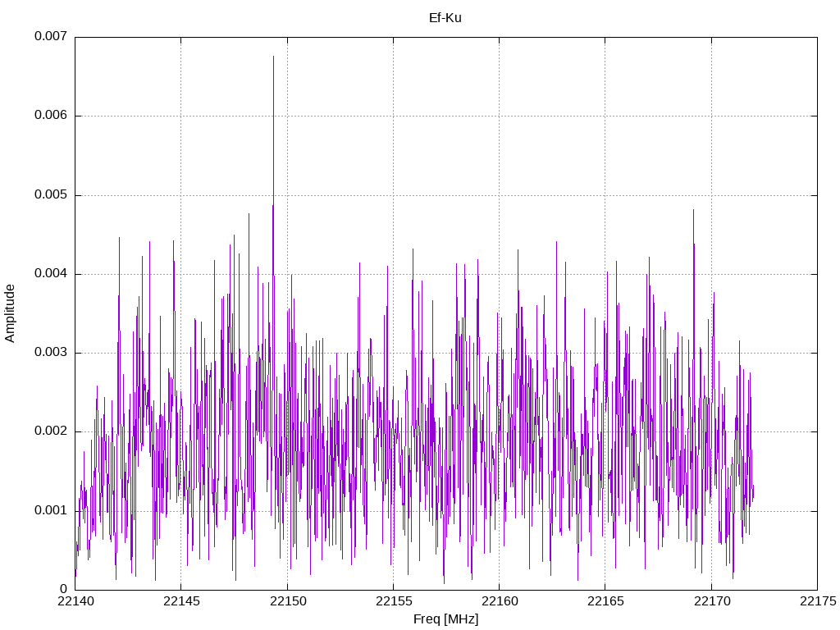Click the 0.007 y-axis tick label
The width and height of the screenshot is (840, 630).
pyautogui.click(x=51, y=36)
